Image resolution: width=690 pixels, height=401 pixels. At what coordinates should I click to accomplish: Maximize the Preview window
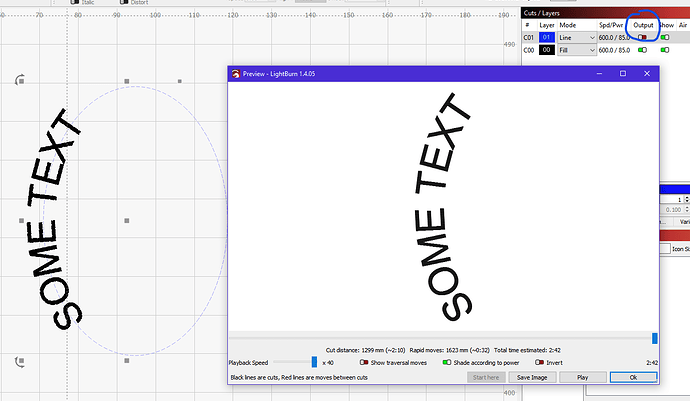tap(623, 74)
